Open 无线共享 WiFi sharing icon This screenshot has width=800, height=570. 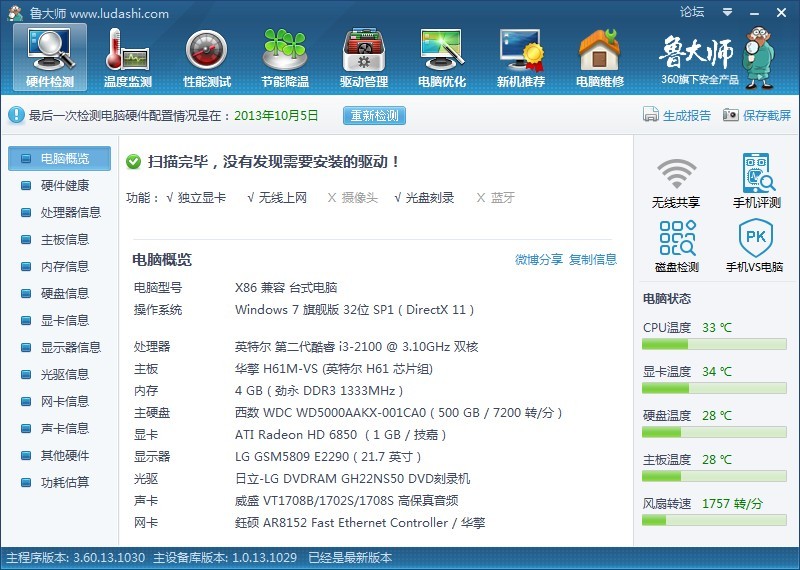pos(676,182)
